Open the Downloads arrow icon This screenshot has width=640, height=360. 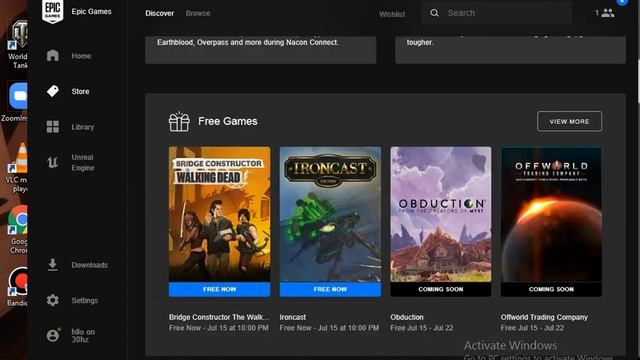point(53,264)
